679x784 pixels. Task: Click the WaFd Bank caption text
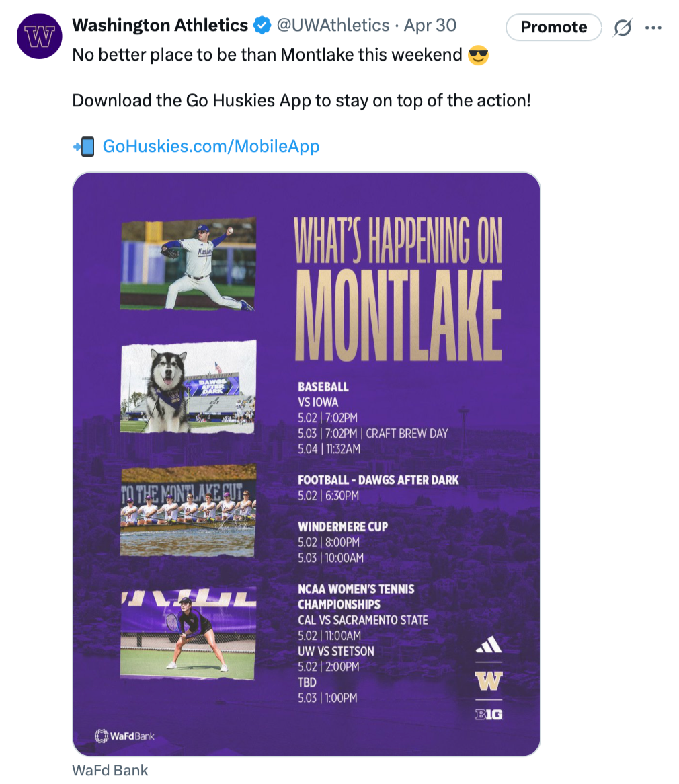pos(110,770)
